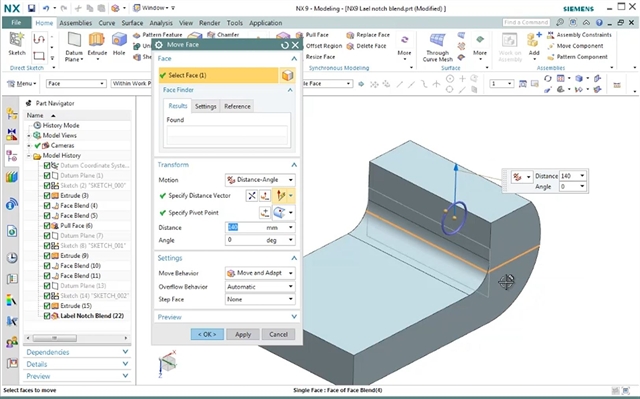Expand the Dependencies panel
The image size is (640, 399).
[125, 352]
